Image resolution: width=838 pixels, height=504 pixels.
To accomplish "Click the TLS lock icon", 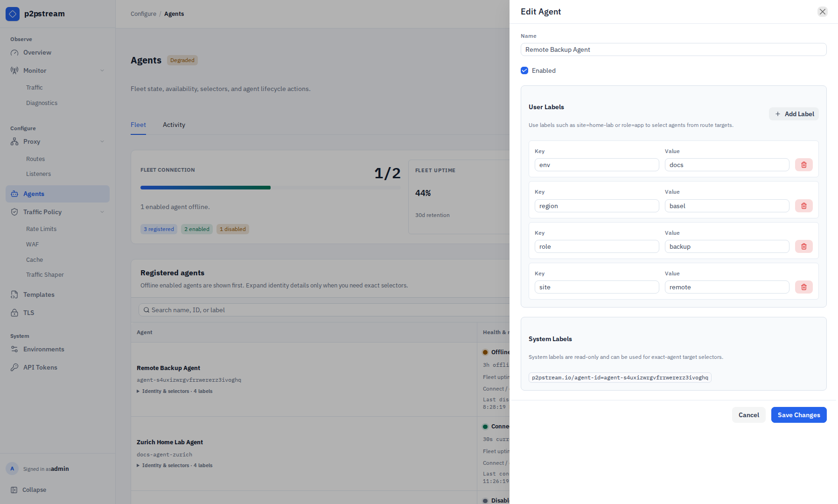I will 14,313.
